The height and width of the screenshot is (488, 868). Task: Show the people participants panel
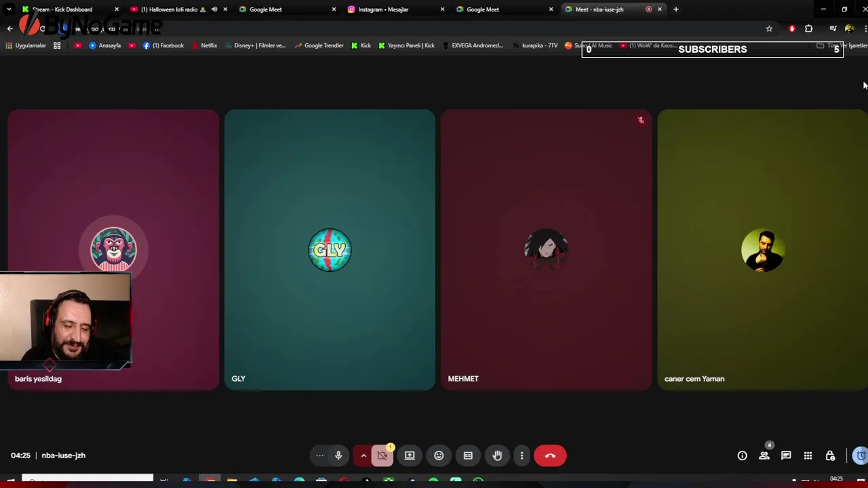[x=764, y=455]
